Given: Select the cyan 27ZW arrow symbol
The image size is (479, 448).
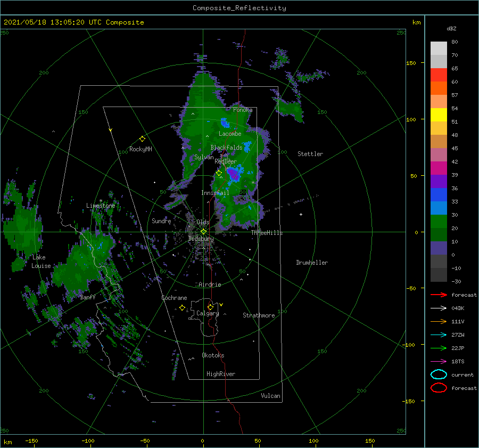Looking at the screenshot, I should pyautogui.click(x=439, y=335).
